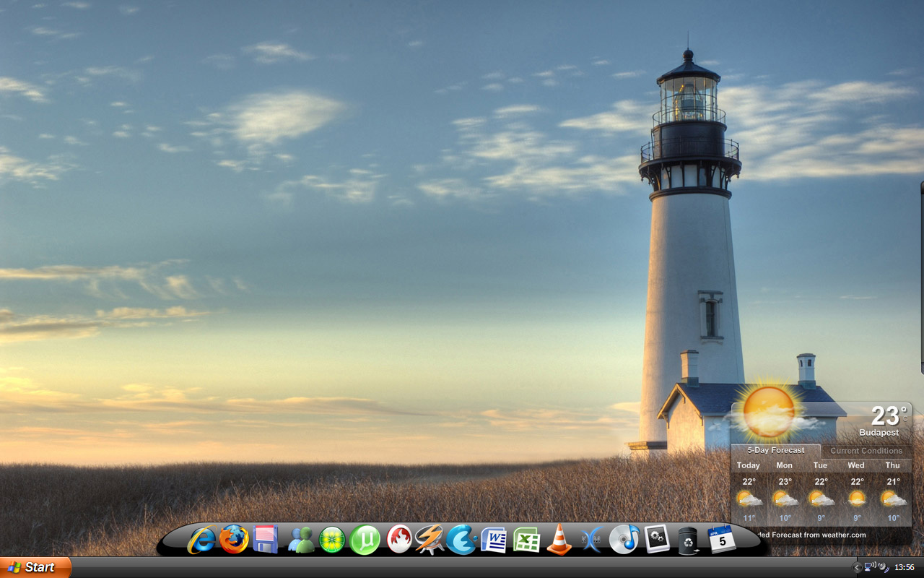This screenshot has width=924, height=578.
Task: Switch to the Current Conditions tab
Action: point(866,451)
